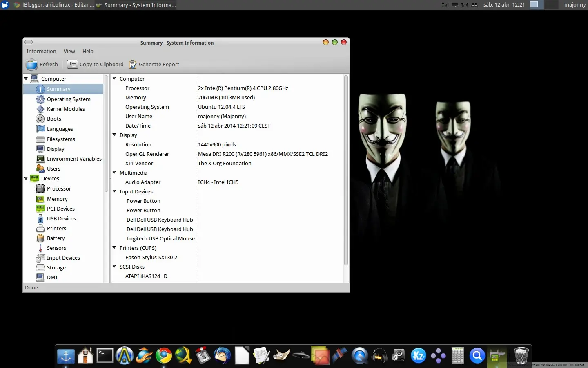Open the Help menu
This screenshot has height=368, width=588.
[x=88, y=52]
